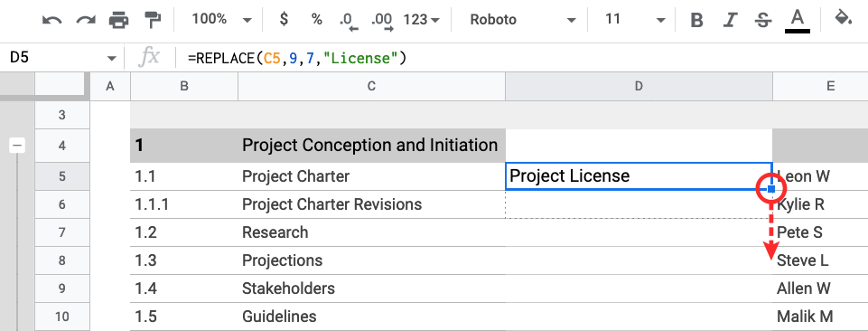Click the Stakeholders cell
868x331 pixels.
pos(371,288)
